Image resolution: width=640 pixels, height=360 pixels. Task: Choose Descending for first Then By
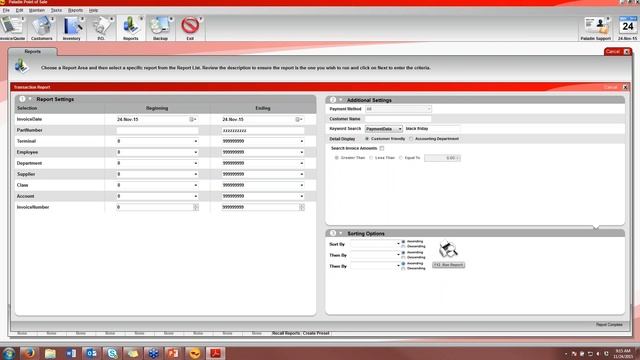[x=403, y=258]
